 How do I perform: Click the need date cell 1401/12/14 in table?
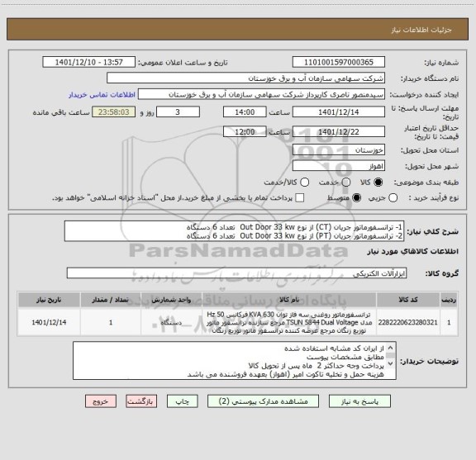pos(49,322)
